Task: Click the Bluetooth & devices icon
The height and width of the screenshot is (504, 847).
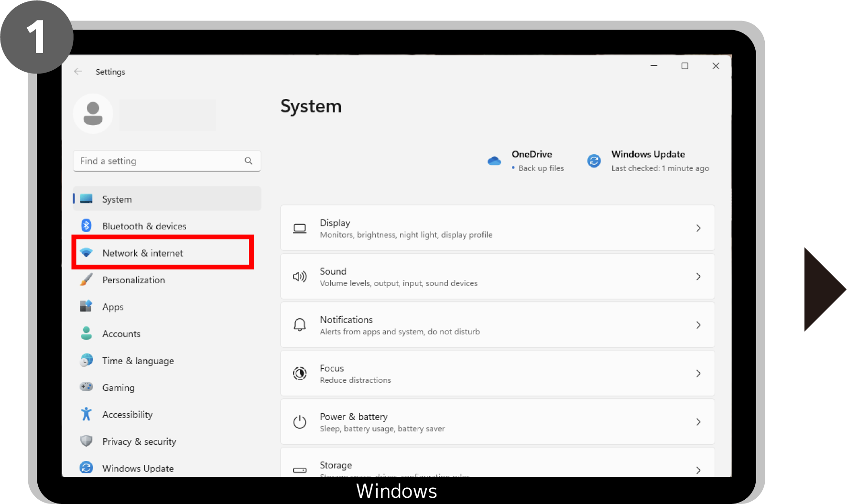Action: pos(87,225)
